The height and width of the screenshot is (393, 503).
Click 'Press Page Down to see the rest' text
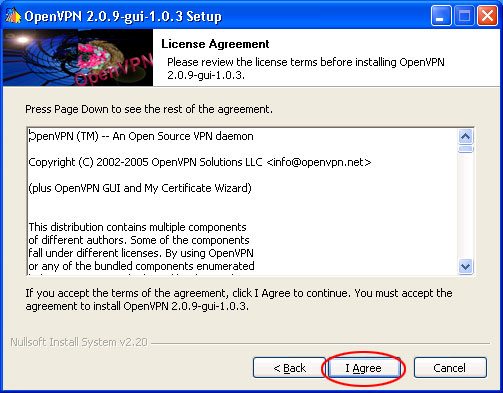149,109
